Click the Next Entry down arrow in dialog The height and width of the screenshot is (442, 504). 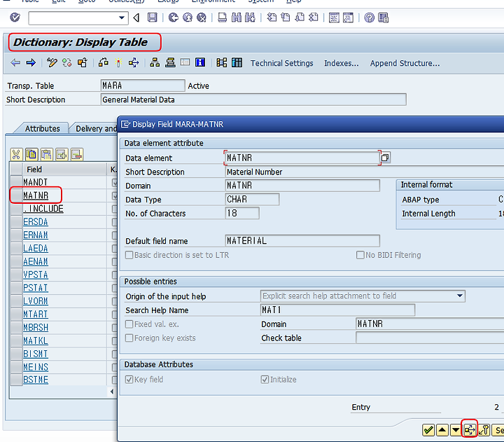click(456, 430)
